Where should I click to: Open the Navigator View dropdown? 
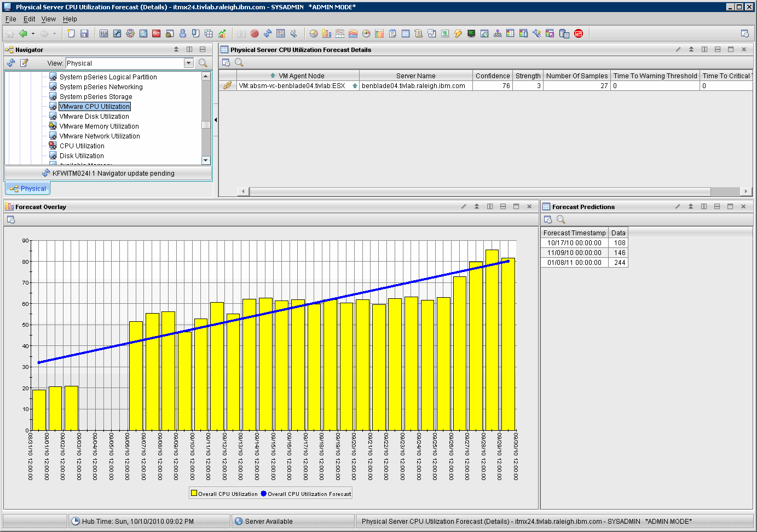(189, 63)
